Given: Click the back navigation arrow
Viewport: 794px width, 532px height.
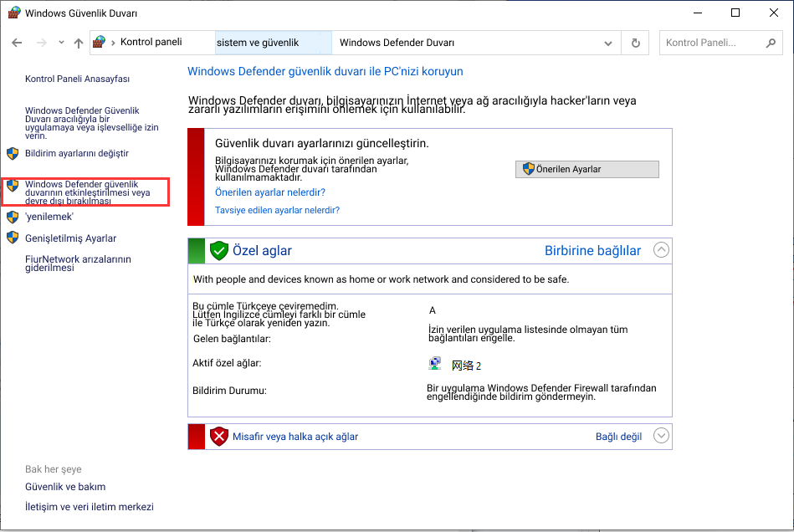Looking at the screenshot, I should point(17,43).
